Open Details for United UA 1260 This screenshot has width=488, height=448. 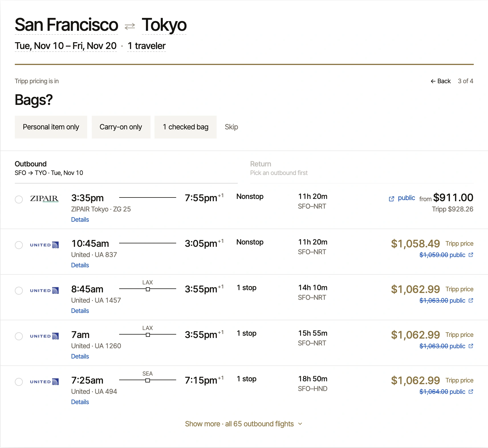pyautogui.click(x=80, y=357)
